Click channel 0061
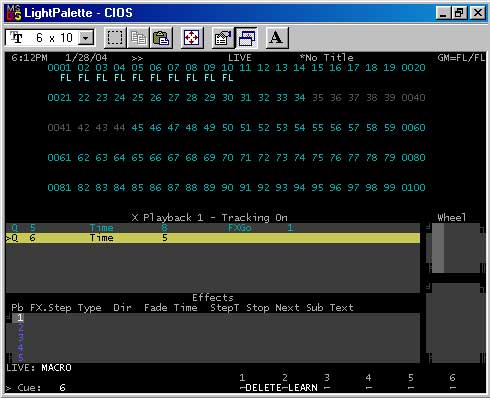Image resolution: width=490 pixels, height=398 pixels. click(x=59, y=158)
